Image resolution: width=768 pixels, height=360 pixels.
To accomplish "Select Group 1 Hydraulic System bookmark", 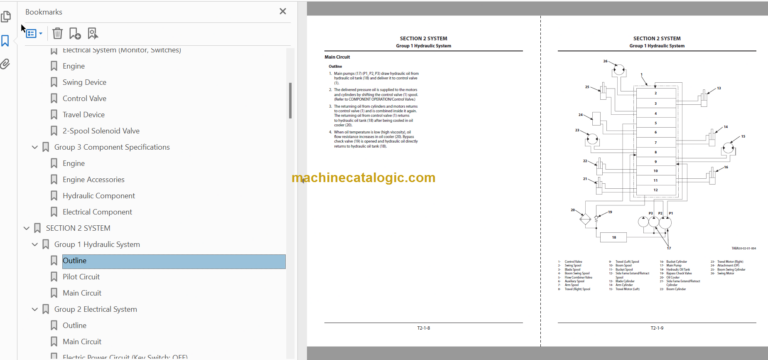I will click(97, 244).
